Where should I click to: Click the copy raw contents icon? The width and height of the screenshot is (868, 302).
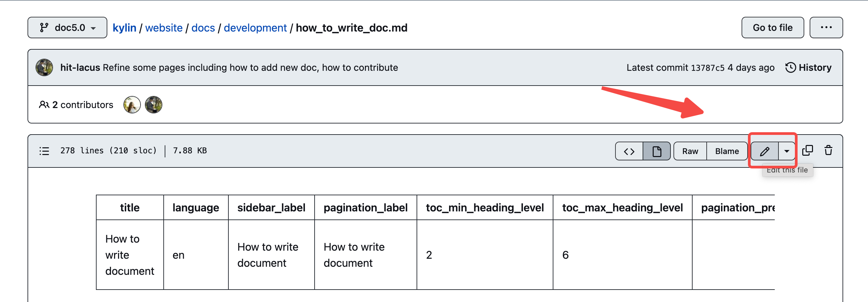(x=807, y=151)
